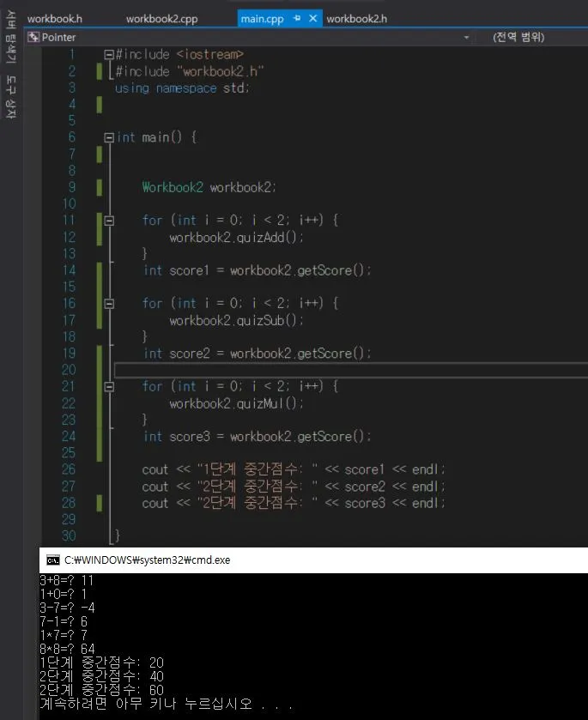
Task: Click 'int score3' declaration line
Action: coord(257,436)
